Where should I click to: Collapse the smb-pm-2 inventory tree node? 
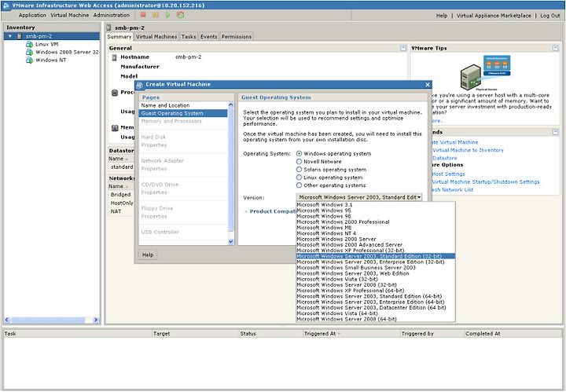[x=10, y=36]
